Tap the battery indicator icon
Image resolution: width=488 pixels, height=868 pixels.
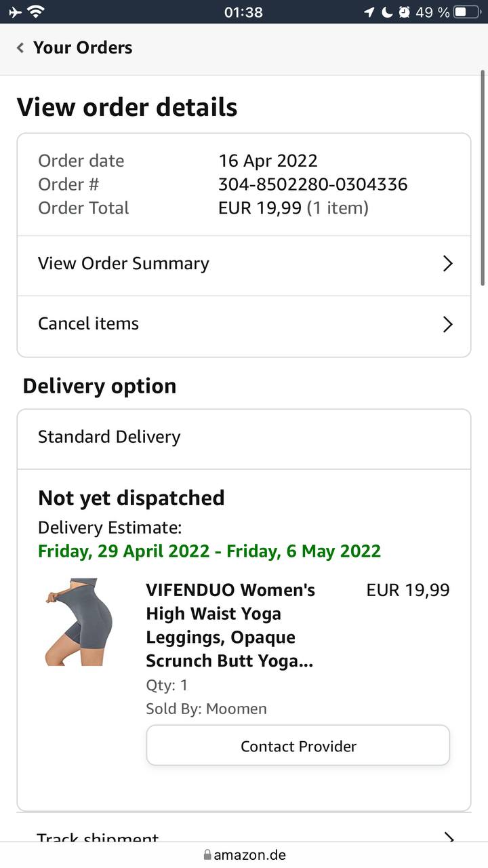click(466, 12)
